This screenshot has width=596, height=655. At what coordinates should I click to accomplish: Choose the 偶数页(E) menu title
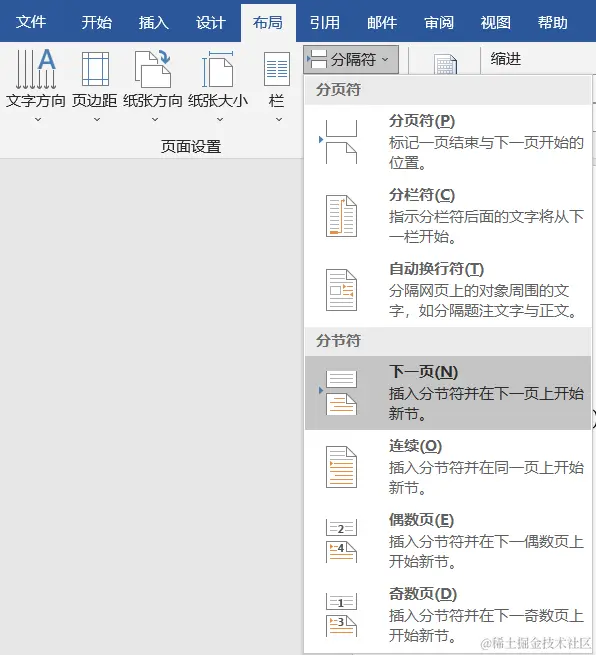point(421,520)
